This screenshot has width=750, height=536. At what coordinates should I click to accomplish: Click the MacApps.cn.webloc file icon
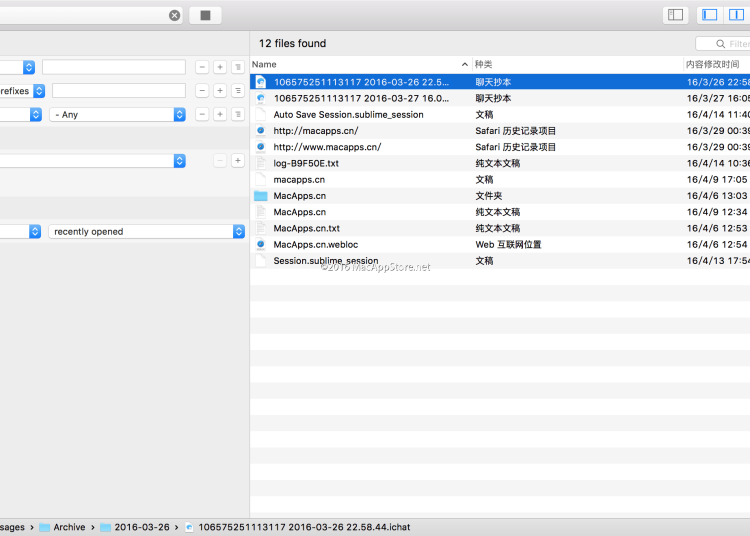(x=261, y=244)
